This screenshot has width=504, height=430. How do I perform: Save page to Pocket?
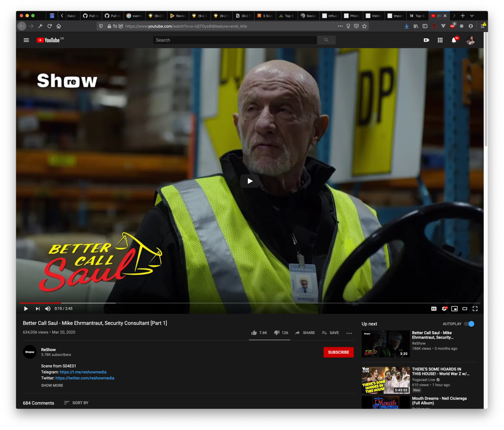click(x=356, y=26)
